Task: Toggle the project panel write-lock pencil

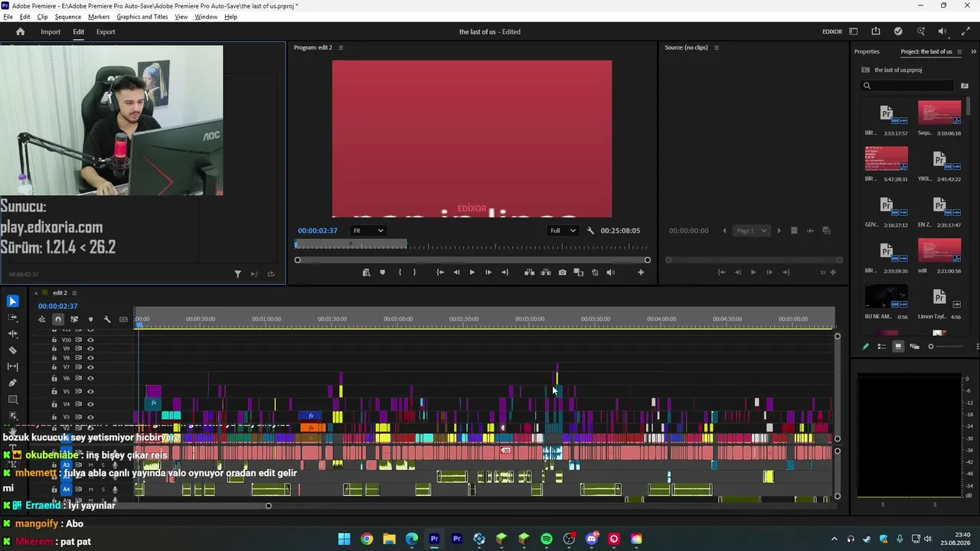Action: tap(866, 347)
